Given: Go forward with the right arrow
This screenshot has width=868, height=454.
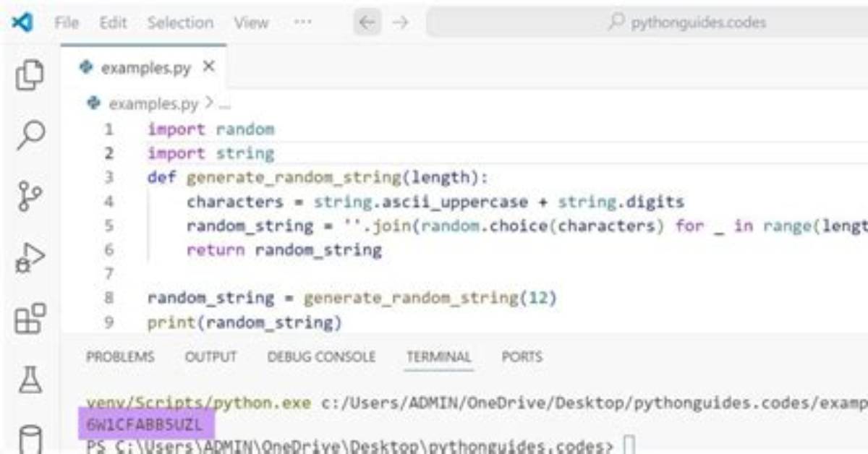Looking at the screenshot, I should point(399,22).
